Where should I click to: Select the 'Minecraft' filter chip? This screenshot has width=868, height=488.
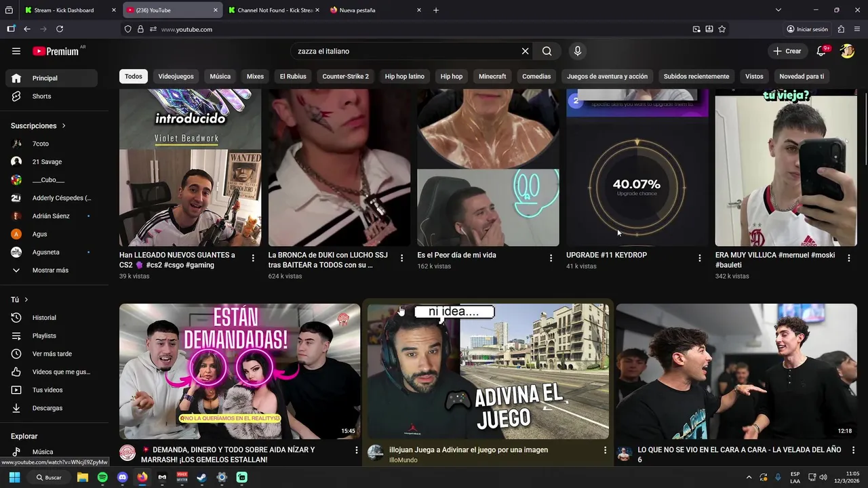point(492,77)
